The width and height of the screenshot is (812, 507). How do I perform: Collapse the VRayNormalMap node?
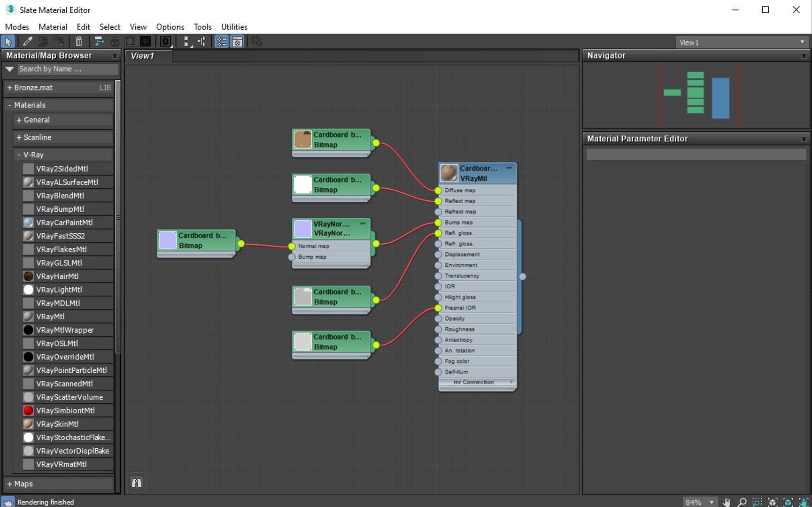point(363,223)
